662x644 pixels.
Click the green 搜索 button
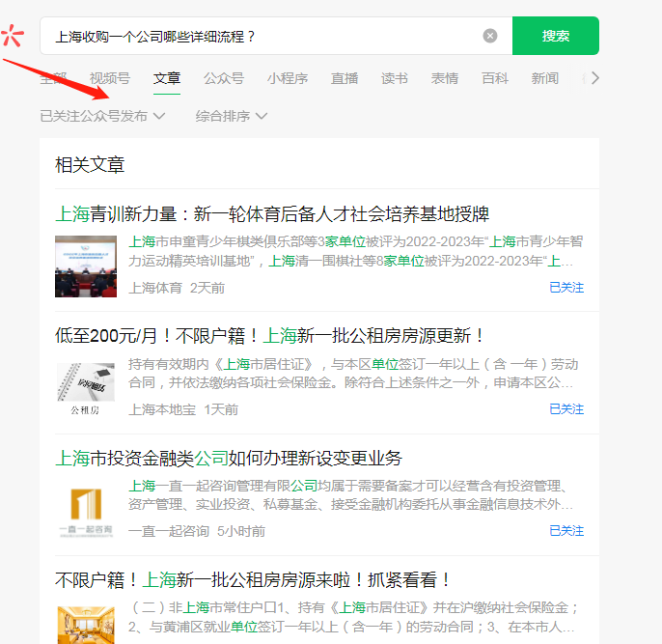pyautogui.click(x=556, y=36)
